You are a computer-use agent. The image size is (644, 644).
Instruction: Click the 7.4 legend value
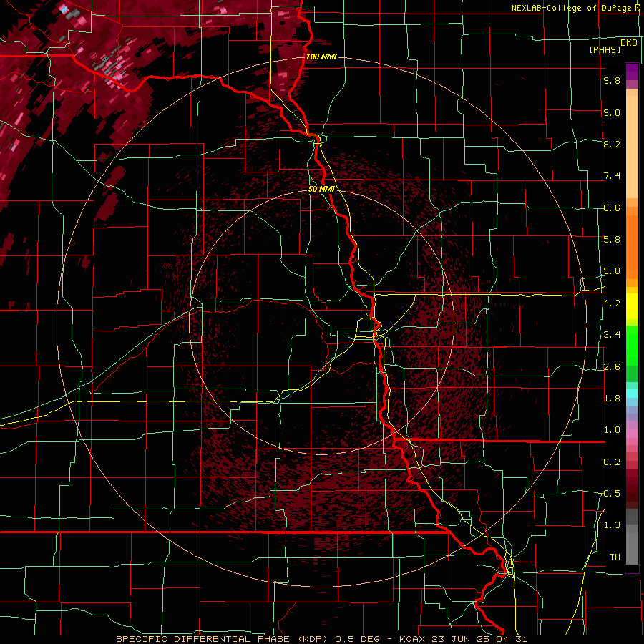(612, 176)
